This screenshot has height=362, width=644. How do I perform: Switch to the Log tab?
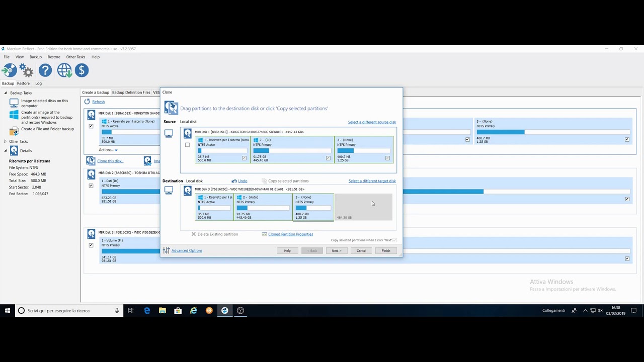[38, 83]
